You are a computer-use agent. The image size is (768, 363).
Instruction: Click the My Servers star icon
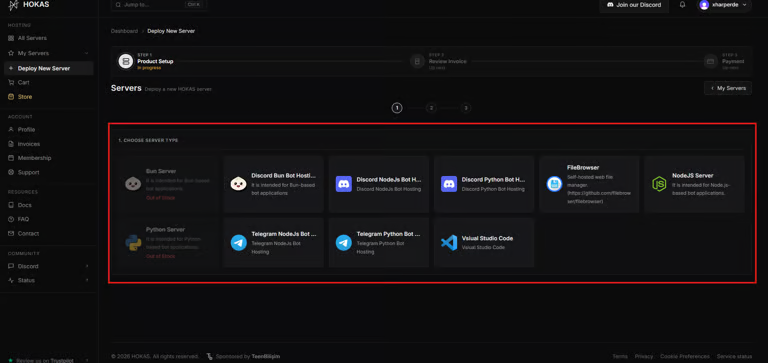pyautogui.click(x=11, y=53)
